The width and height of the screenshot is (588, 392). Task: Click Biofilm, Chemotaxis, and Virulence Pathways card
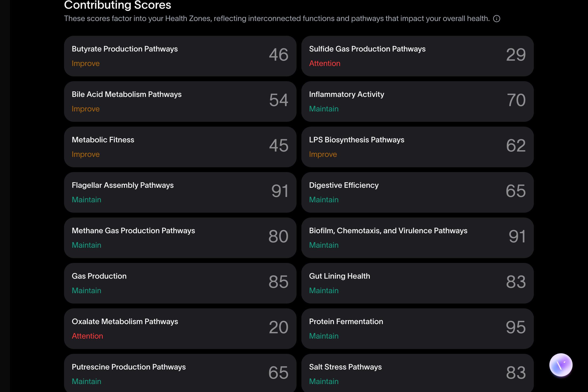(418, 238)
